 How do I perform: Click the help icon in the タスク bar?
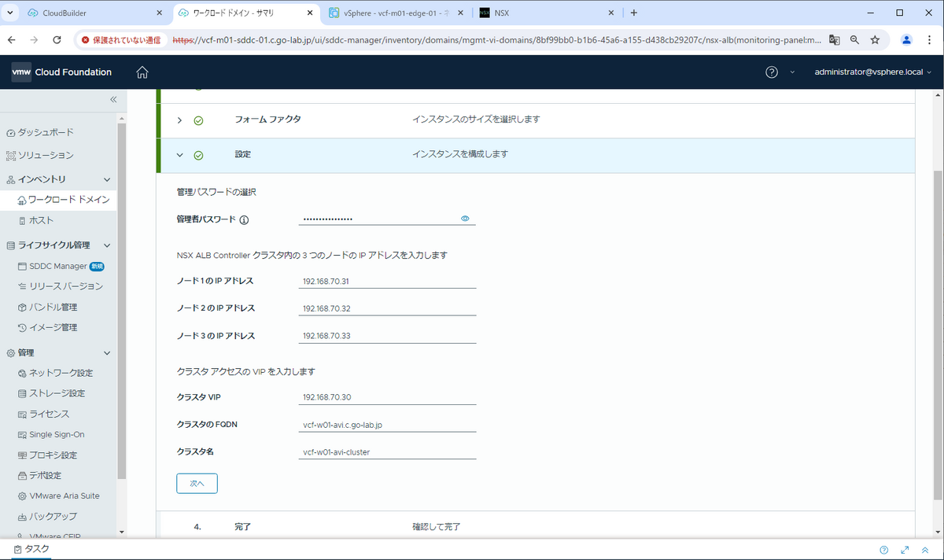pos(884,550)
